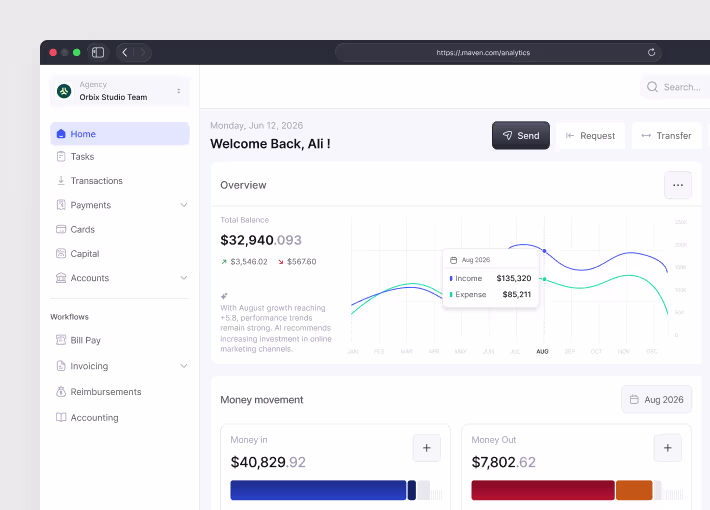Screen dimensions: 710x510
Task: Click the Welcome Back, Ali heading
Action: pyautogui.click(x=270, y=144)
